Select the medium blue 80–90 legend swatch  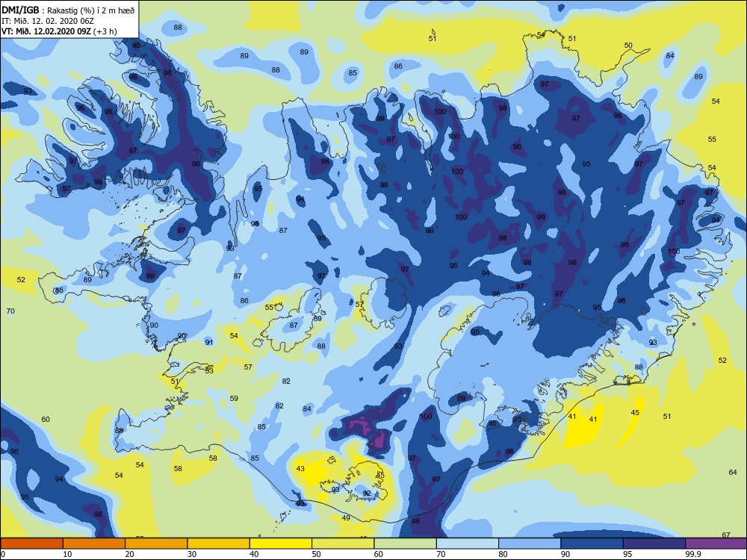coord(530,544)
